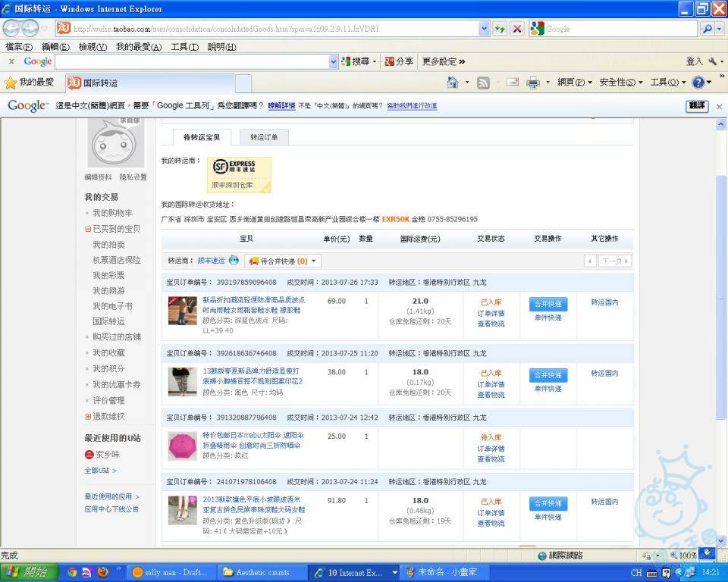Click the Stop loading red X icon

(x=517, y=29)
